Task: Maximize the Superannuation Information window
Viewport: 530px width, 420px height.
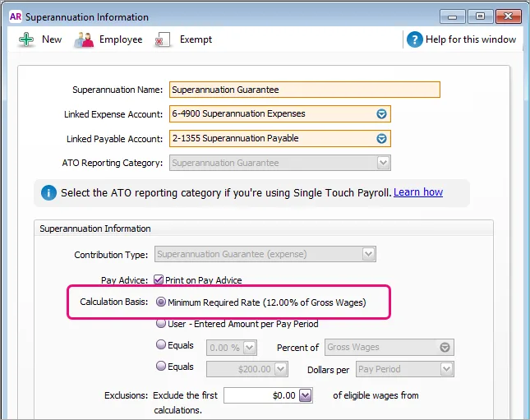Action: click(480, 16)
